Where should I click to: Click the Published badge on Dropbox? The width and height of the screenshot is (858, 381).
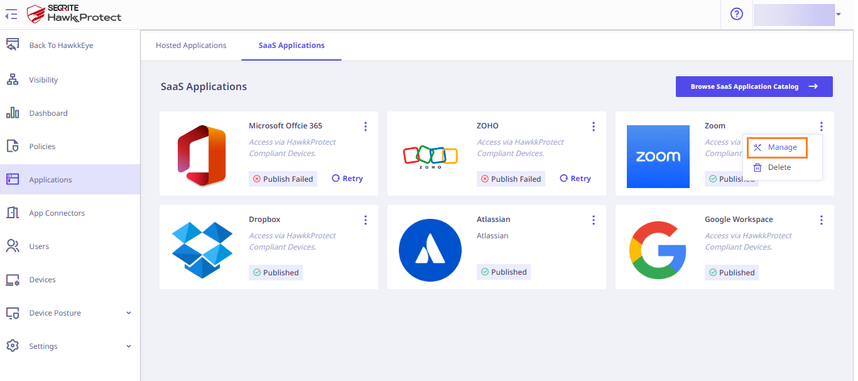pyautogui.click(x=276, y=273)
